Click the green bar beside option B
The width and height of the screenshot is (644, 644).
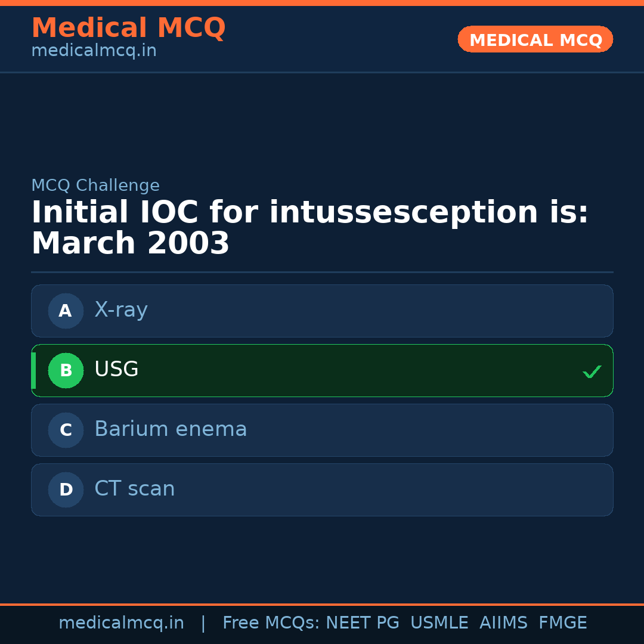coord(33,370)
